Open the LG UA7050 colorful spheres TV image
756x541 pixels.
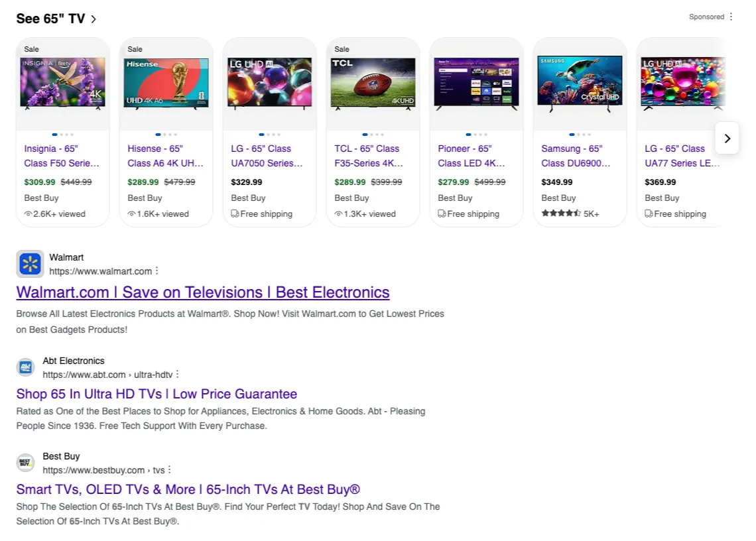[269, 84]
